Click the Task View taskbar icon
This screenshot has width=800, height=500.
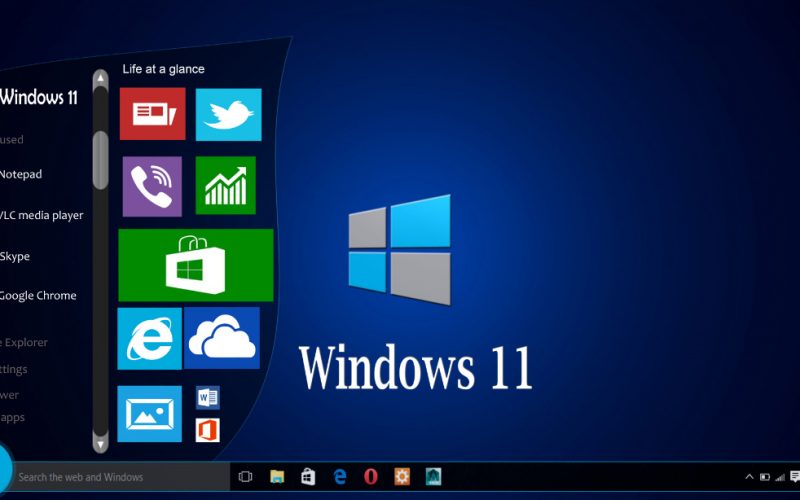click(245, 477)
